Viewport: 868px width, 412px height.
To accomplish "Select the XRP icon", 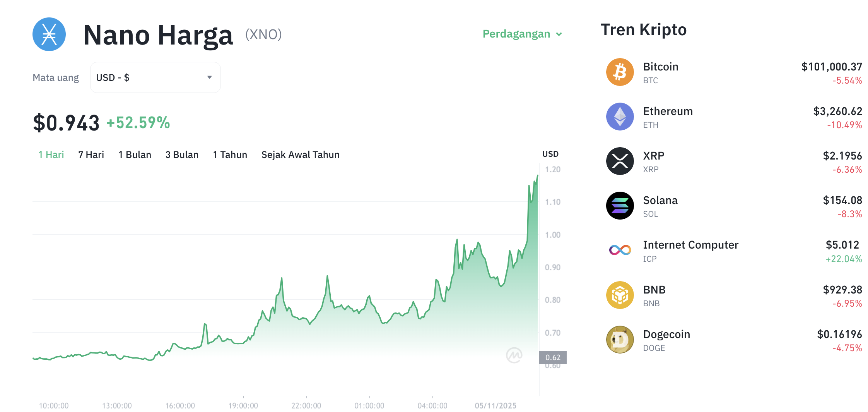I will 620,161.
